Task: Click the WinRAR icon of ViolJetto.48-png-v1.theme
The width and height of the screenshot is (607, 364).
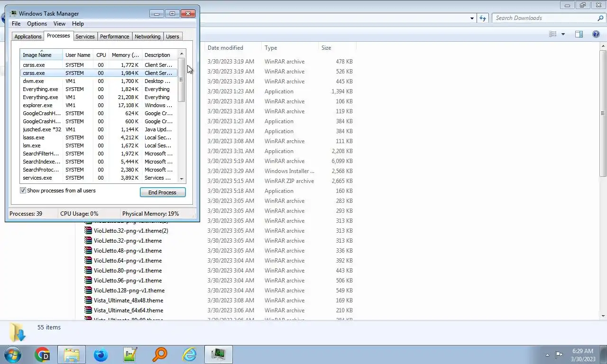Action: tap(88, 251)
